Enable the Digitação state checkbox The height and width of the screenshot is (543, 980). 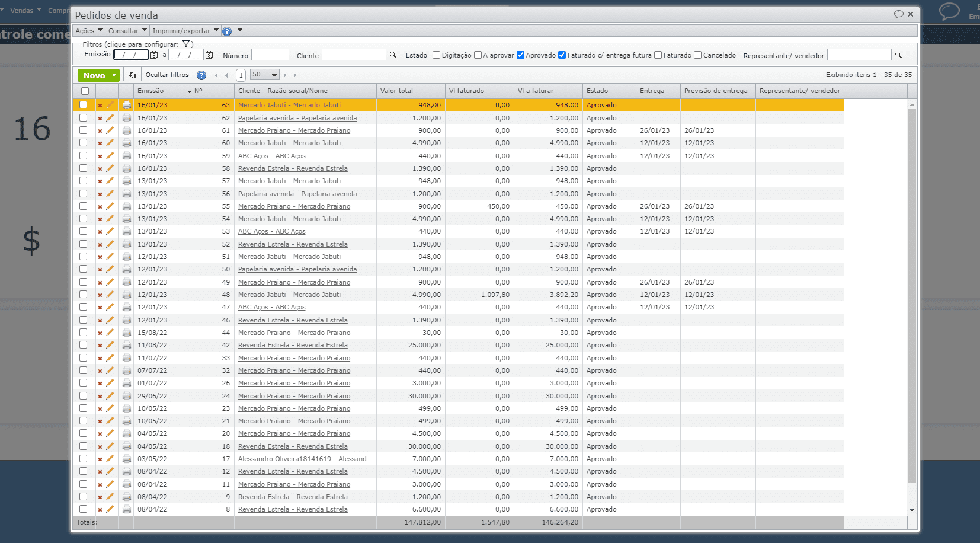[x=437, y=55]
